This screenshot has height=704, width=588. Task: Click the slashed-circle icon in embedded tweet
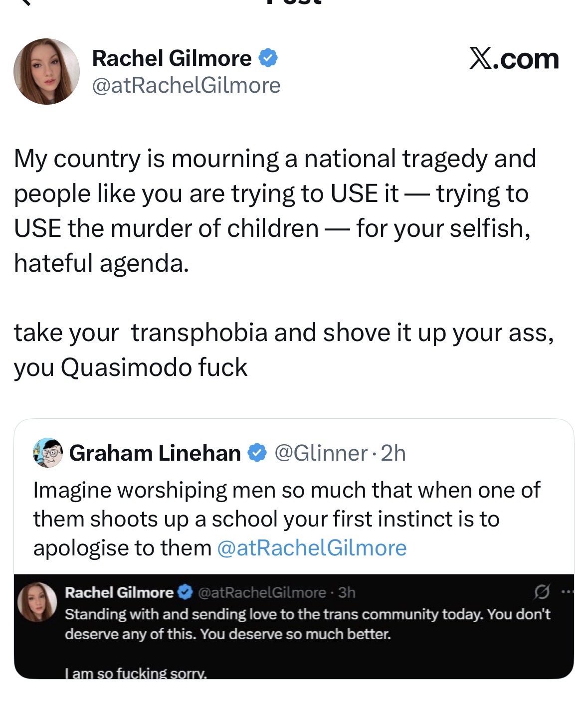tap(542, 592)
